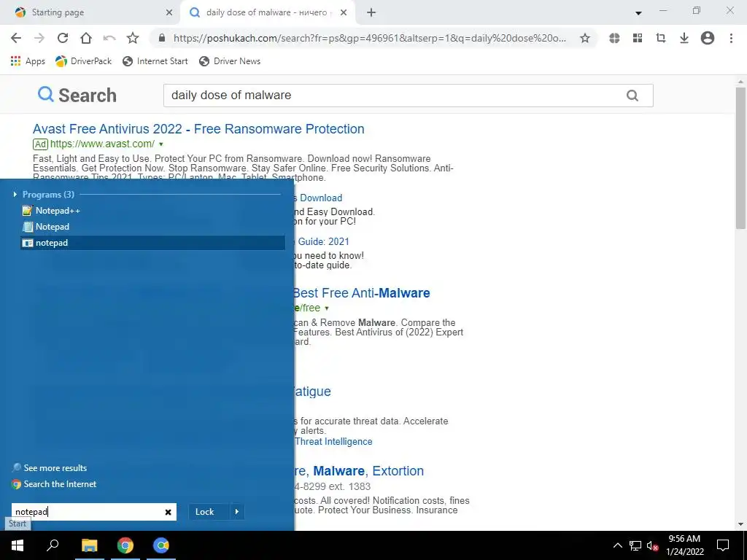Open the home page icon
Image resolution: width=747 pixels, height=560 pixels.
click(x=86, y=38)
